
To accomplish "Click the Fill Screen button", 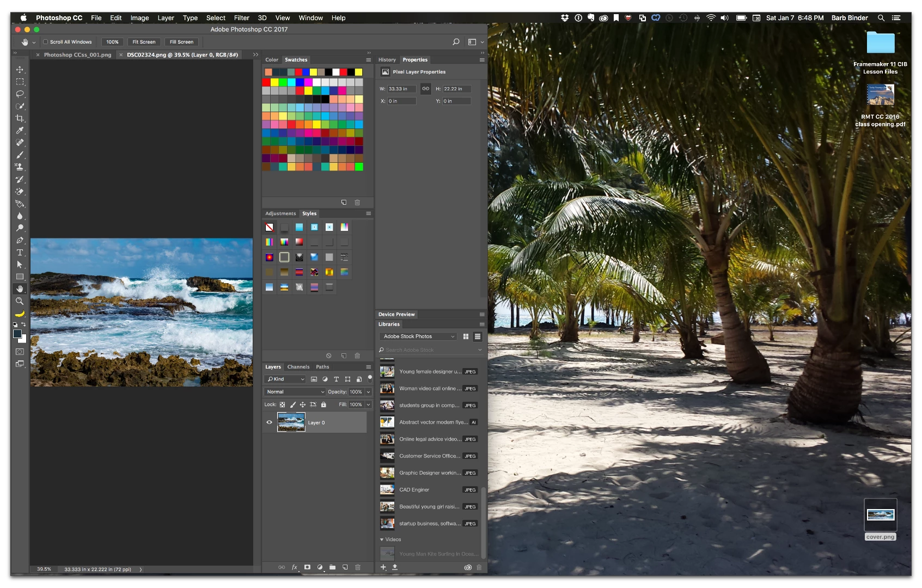I will coord(181,42).
